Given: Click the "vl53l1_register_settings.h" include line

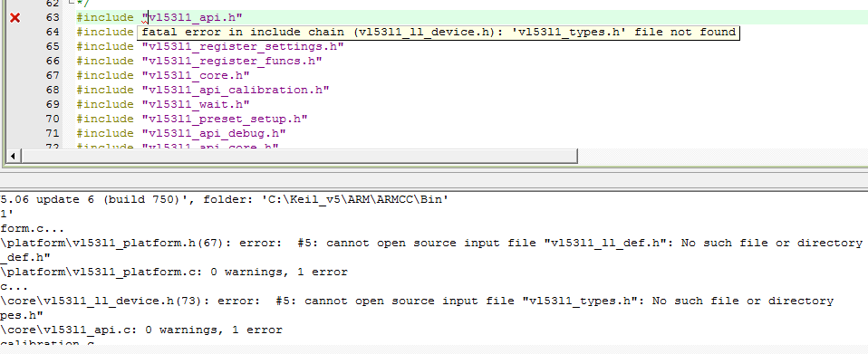Looking at the screenshot, I should [x=210, y=46].
